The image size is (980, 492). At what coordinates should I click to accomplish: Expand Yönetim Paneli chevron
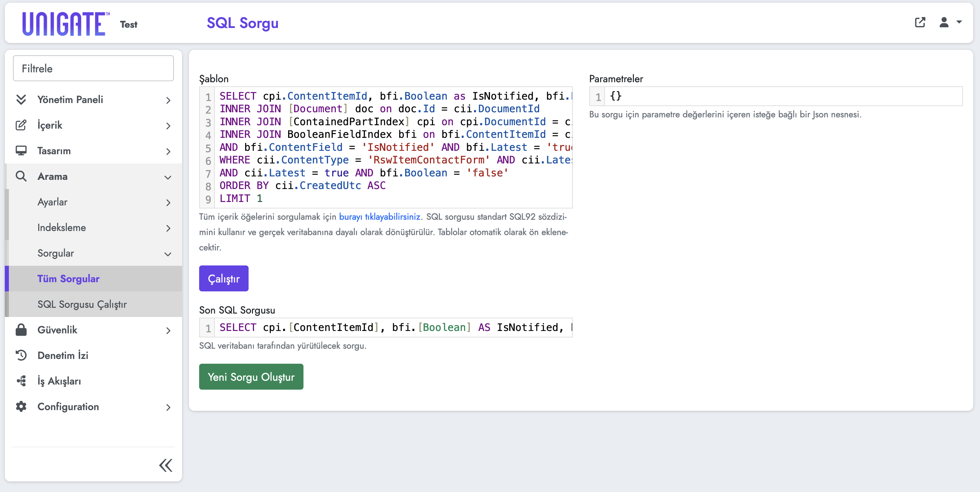click(x=168, y=100)
